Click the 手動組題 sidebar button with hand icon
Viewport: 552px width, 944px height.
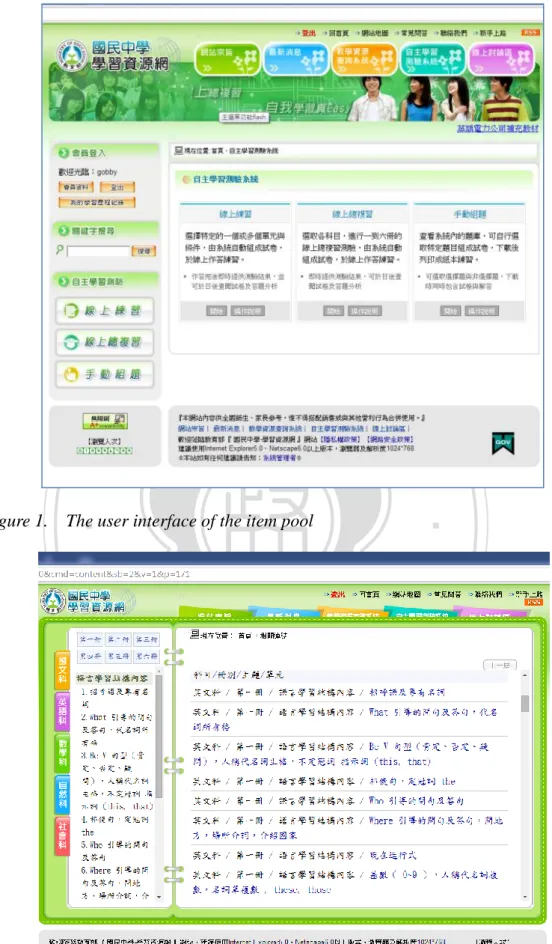(x=105, y=374)
